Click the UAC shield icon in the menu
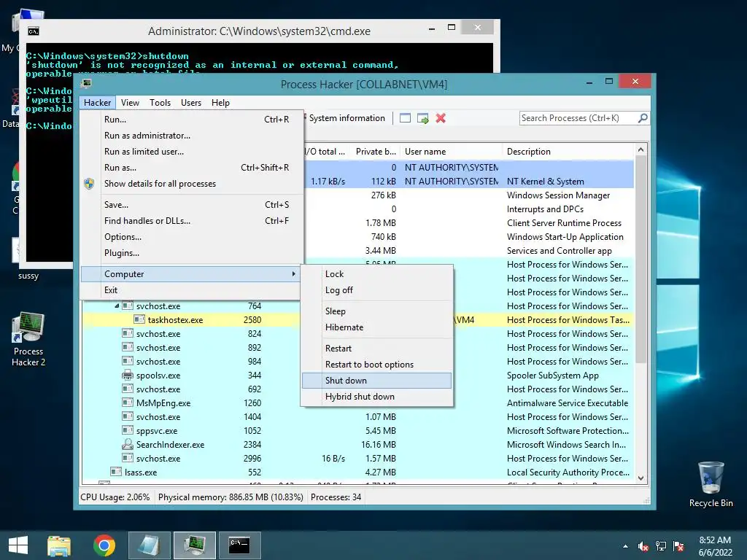Viewport: 747px width, 560px height. tap(89, 184)
